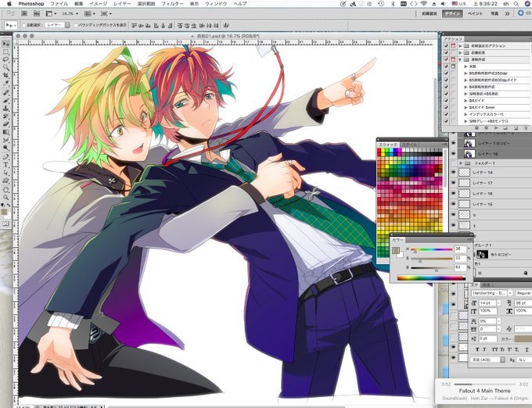Select the Quick Selection tool
Screen dimensions: 532x408
click(x=6, y=67)
